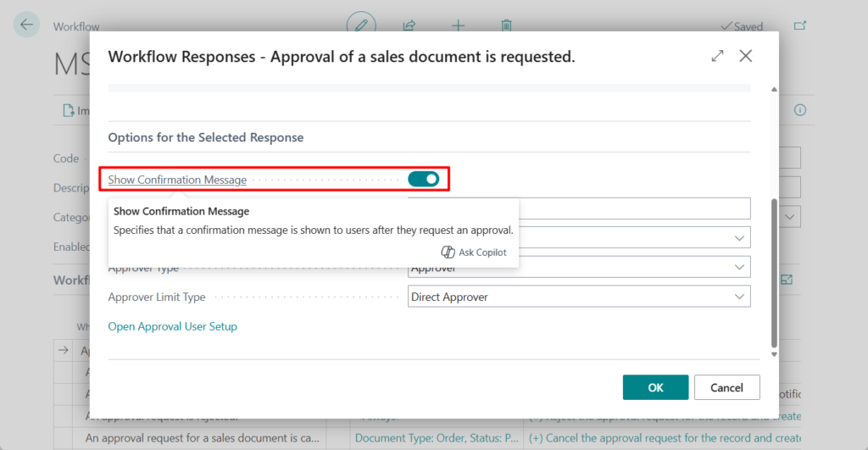Close the Workflow Responses dialog
The width and height of the screenshot is (868, 450).
(x=746, y=56)
